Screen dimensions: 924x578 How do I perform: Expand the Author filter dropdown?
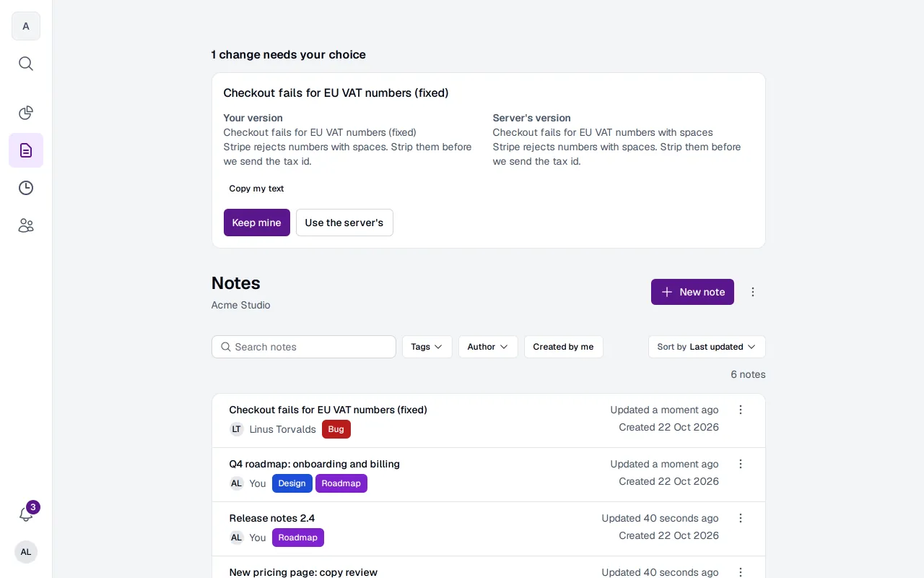point(488,347)
